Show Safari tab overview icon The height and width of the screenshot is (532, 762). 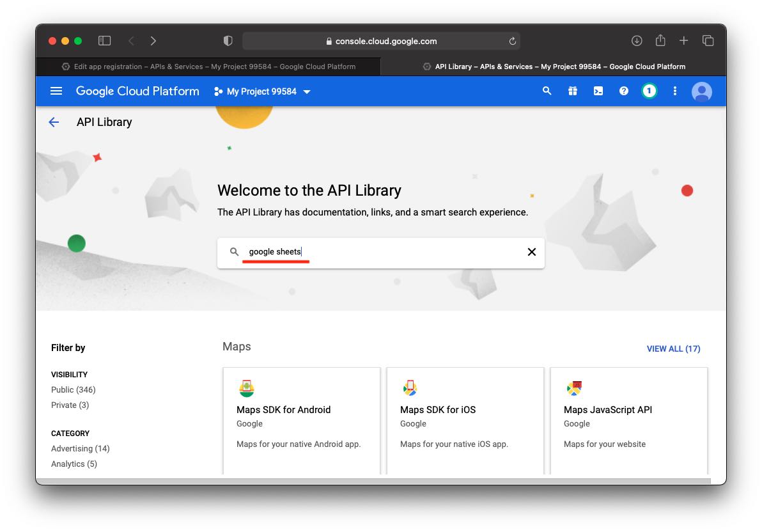coord(708,41)
